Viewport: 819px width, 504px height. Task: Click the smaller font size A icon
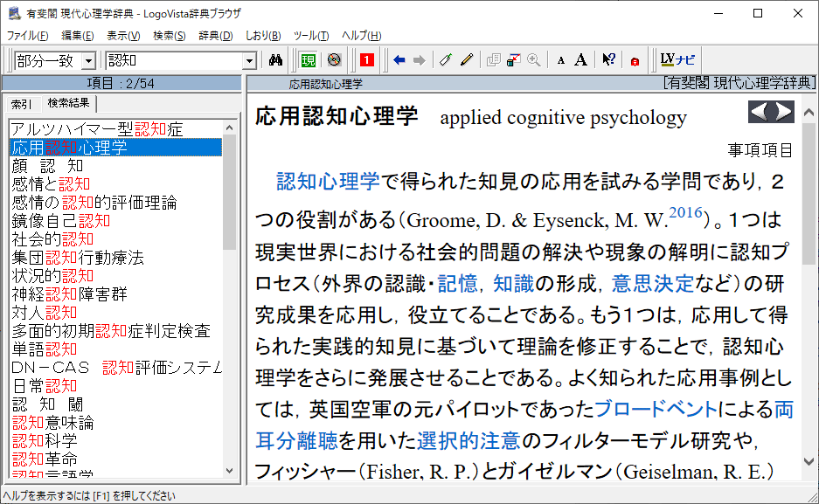561,60
